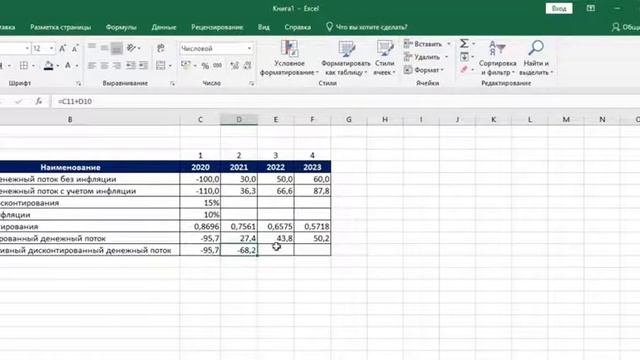Expand the Вставить dropdown arrow
The image size is (640, 360).
coord(449,44)
